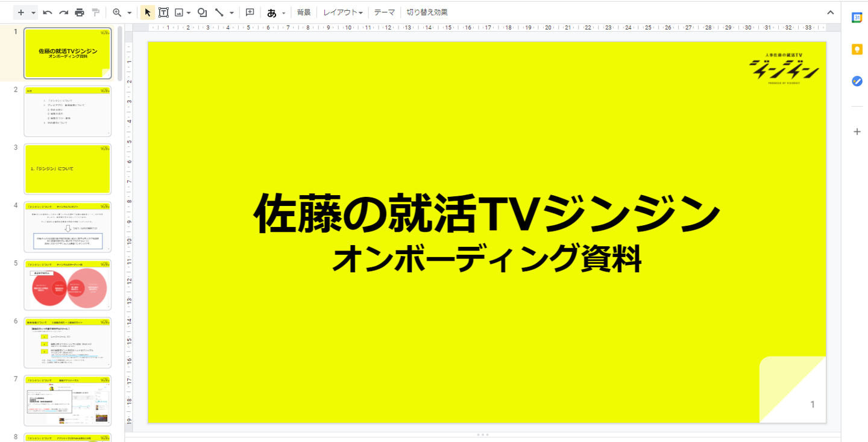Click the horizontal ruler above the slide
This screenshot has width=868, height=442.
click(x=486, y=27)
